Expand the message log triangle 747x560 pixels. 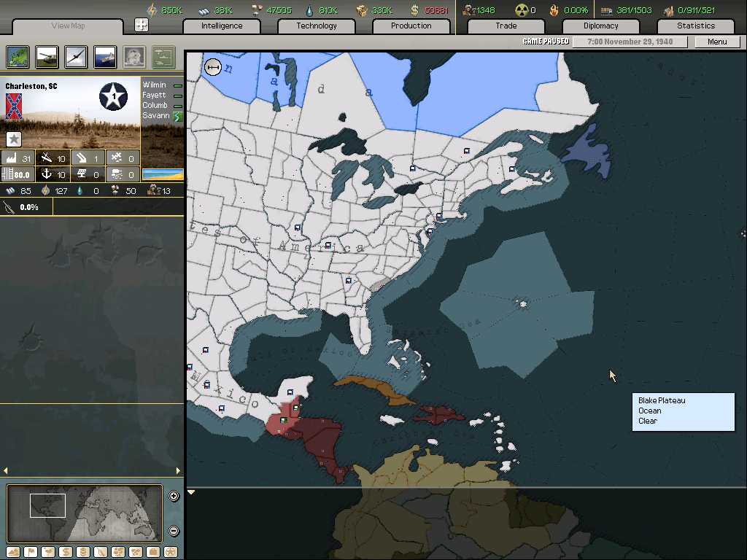click(x=191, y=492)
